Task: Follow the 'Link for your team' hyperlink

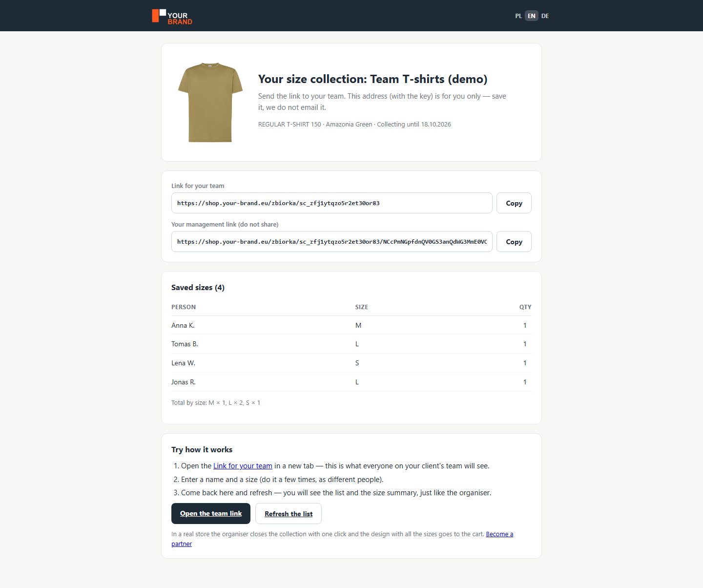Action: tap(243, 466)
